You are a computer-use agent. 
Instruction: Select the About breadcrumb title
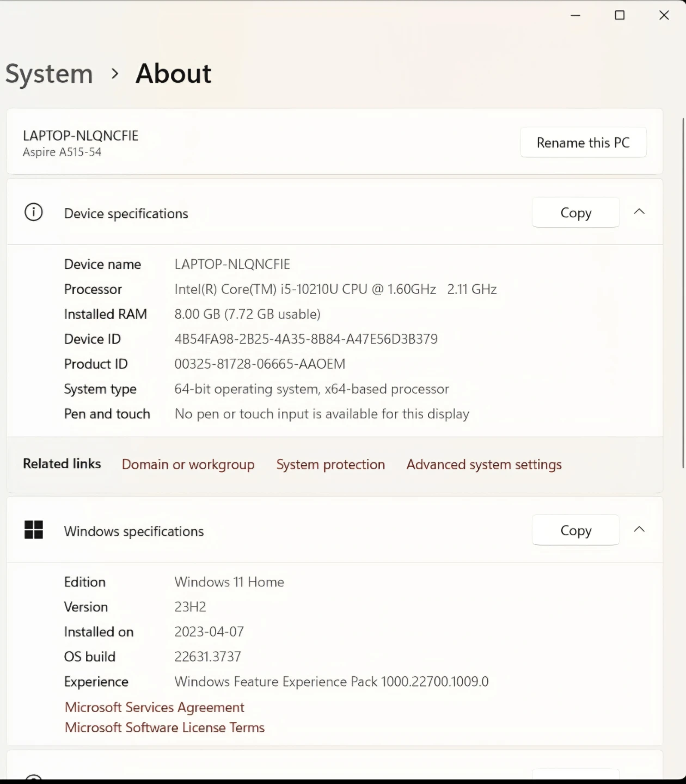pyautogui.click(x=173, y=73)
